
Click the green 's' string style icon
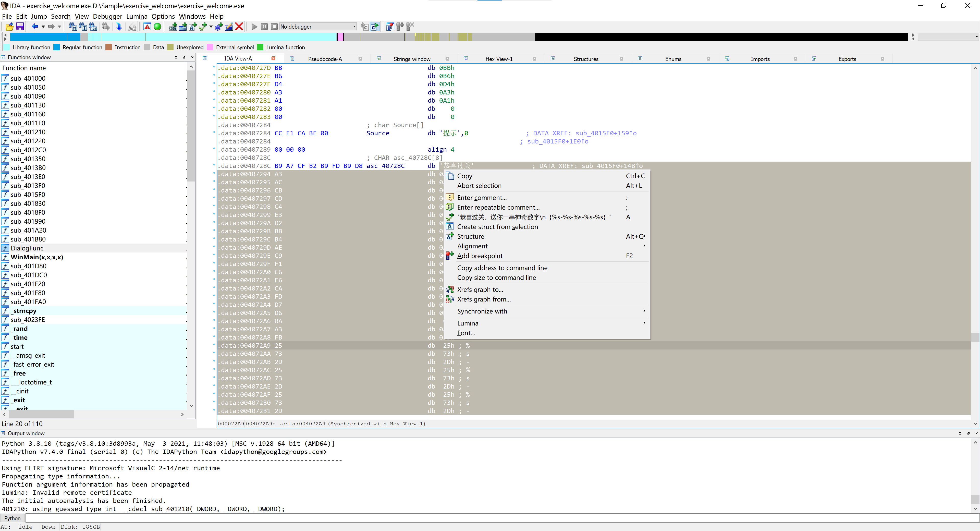pyautogui.click(x=203, y=26)
